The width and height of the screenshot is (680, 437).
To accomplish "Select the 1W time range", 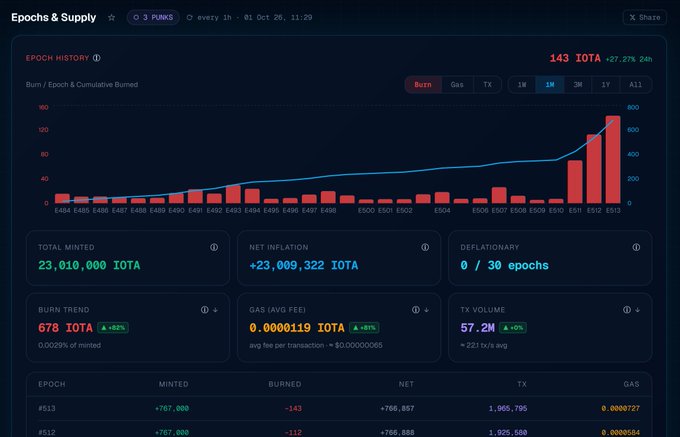I will [522, 85].
